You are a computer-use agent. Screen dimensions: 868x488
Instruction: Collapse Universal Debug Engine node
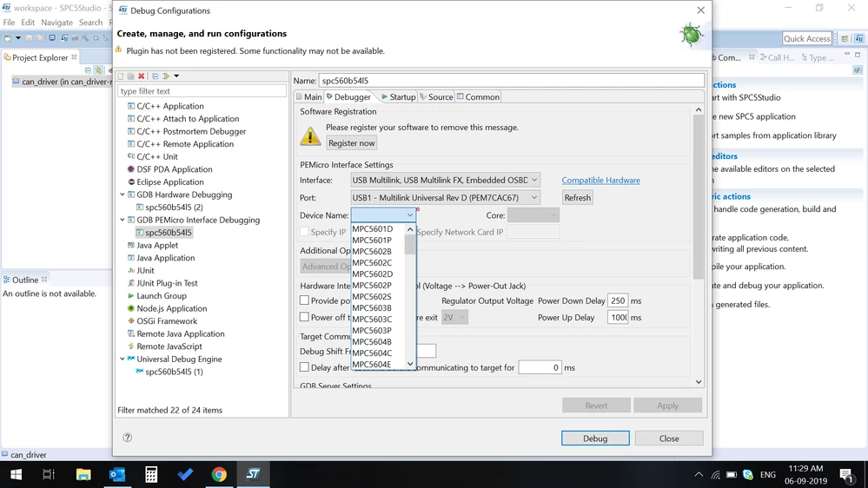(x=123, y=359)
